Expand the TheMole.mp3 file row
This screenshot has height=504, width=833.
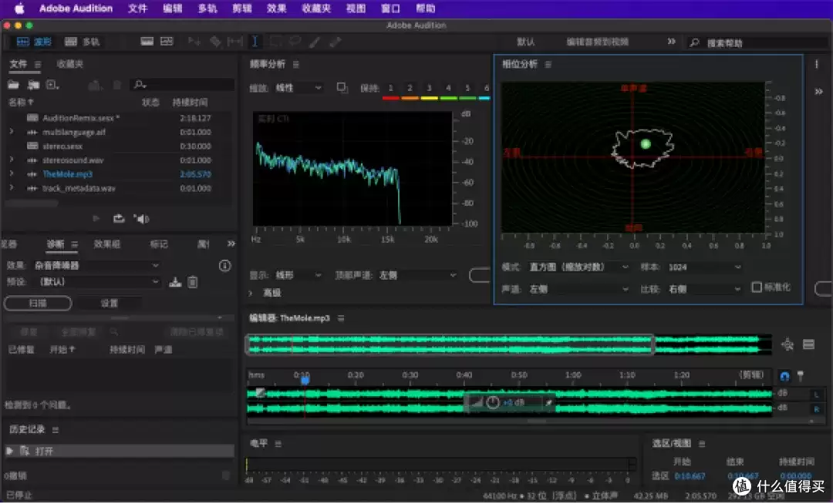tap(12, 173)
